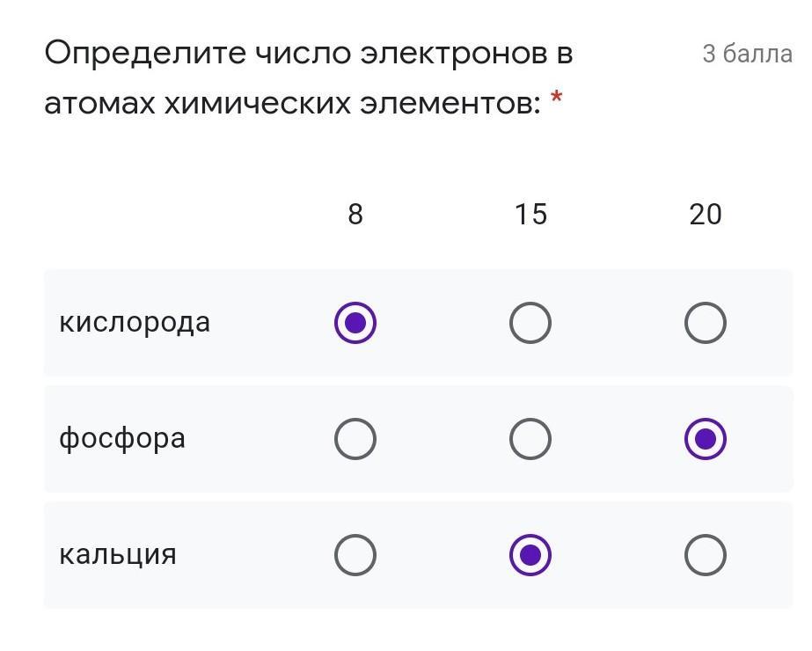Click the red required asterisk

[x=556, y=96]
